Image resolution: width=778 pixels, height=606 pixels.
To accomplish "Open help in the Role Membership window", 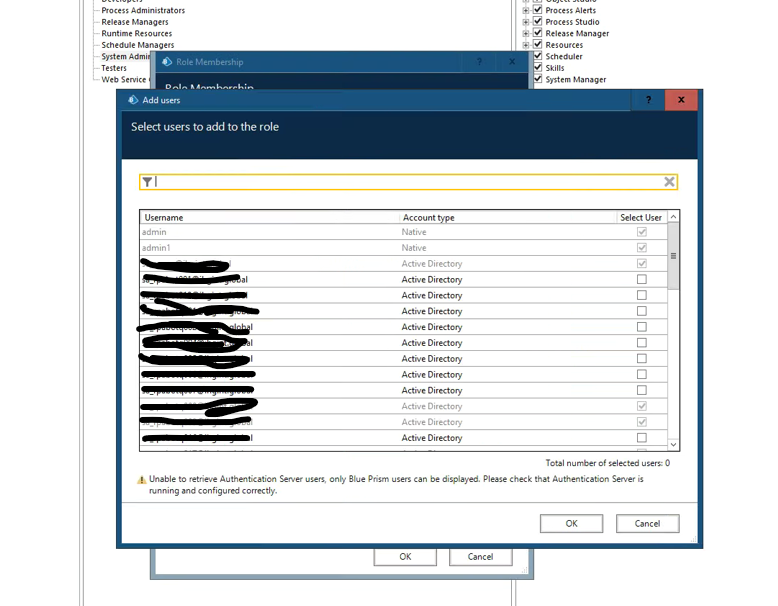I will click(x=479, y=62).
